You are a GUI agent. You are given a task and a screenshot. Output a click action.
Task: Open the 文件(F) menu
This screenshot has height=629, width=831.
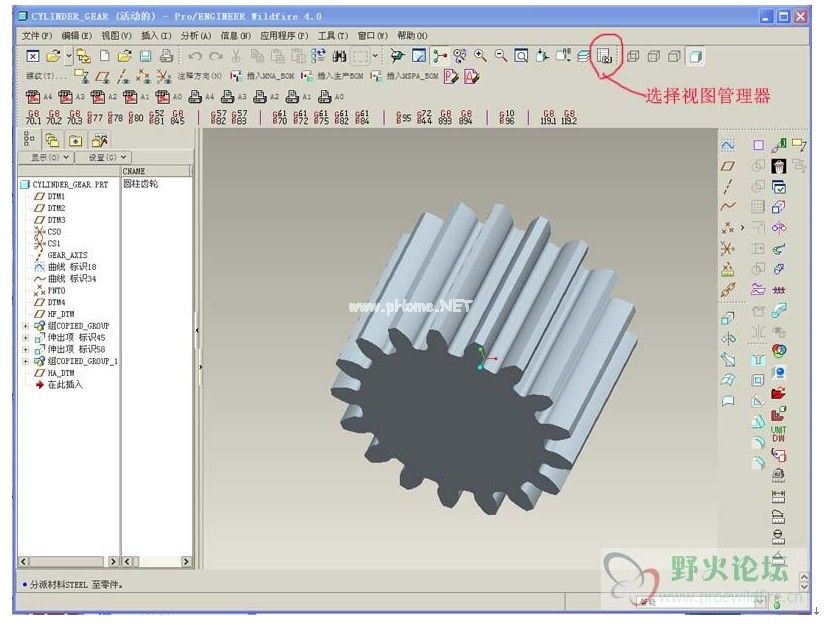coord(37,36)
